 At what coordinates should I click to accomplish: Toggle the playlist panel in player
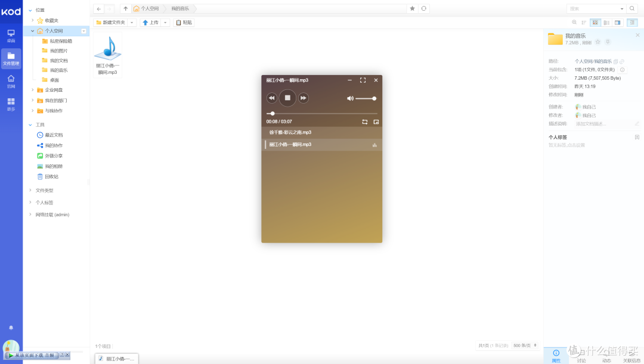coord(376,122)
